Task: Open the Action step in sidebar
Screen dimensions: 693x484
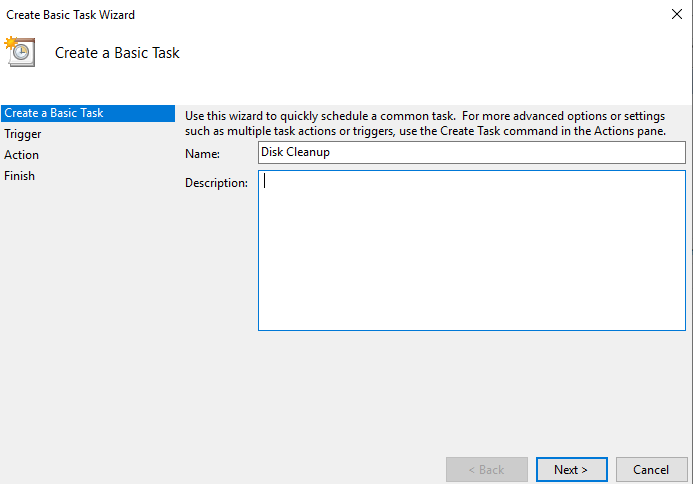Action: [22, 155]
